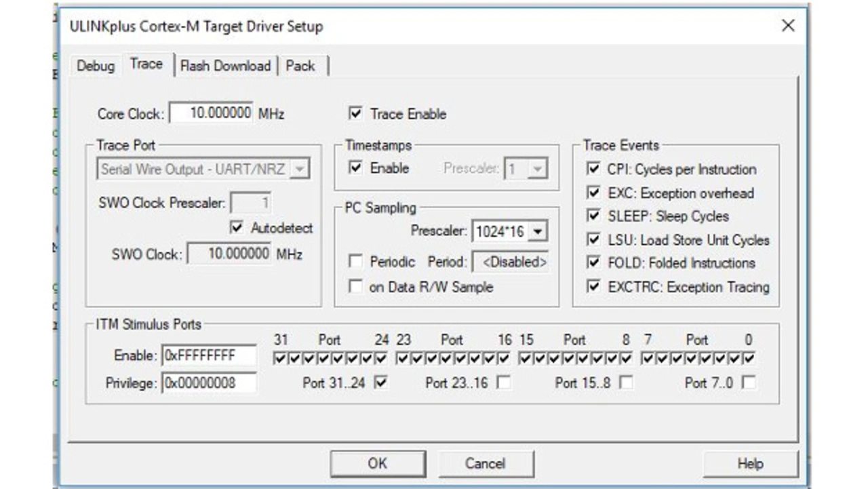Open the Flash Download tab
Viewport: 868px width, 489px height.
(x=225, y=66)
